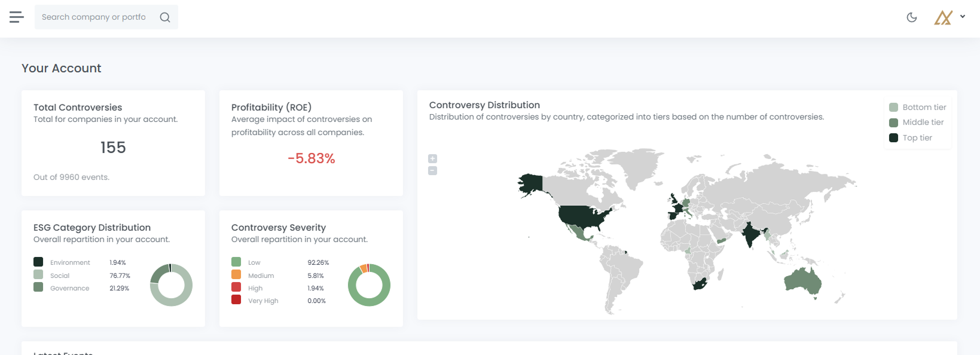This screenshot has width=980, height=355.
Task: Click Australia on the map
Action: [x=803, y=281]
